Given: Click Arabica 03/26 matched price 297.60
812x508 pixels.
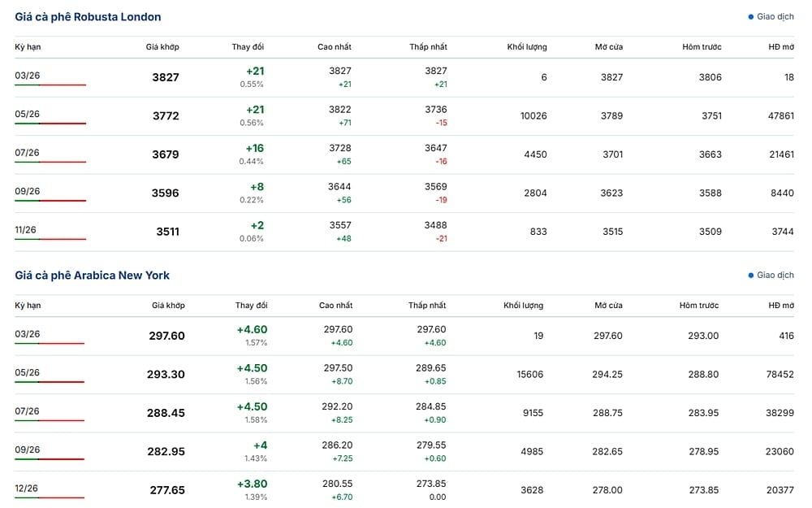Looking at the screenshot, I should [x=166, y=336].
